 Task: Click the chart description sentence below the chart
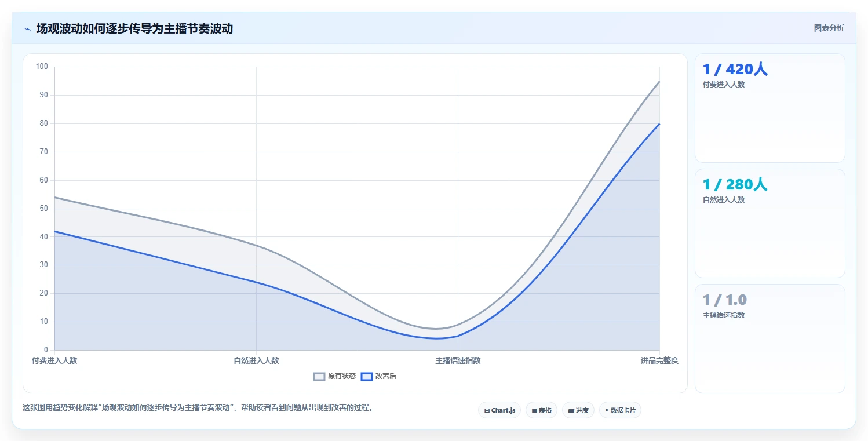(199, 407)
